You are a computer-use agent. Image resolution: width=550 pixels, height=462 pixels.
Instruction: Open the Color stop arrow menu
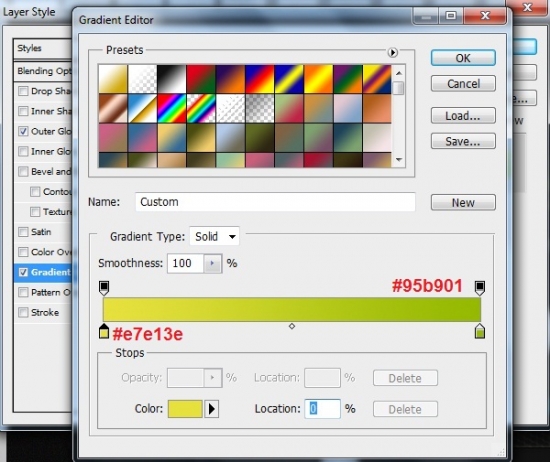pos(212,409)
